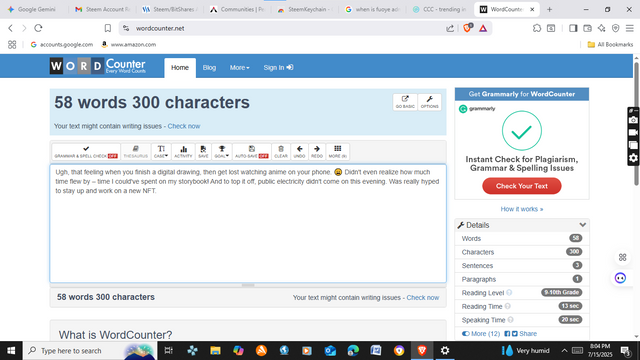Image resolution: width=640 pixels, height=360 pixels.
Task: Click the Paragraphs count row
Action: 522,279
